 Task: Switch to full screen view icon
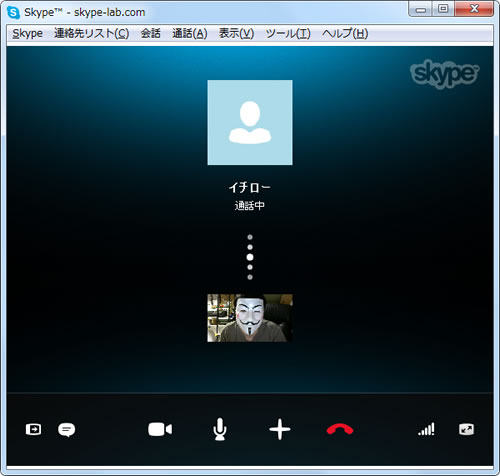[x=466, y=429]
